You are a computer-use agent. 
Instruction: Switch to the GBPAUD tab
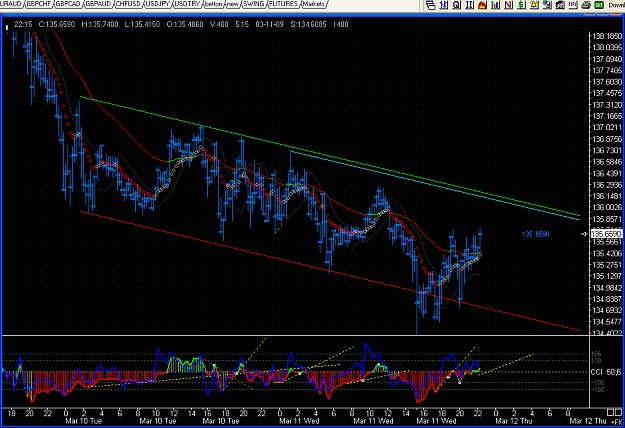[99, 4]
